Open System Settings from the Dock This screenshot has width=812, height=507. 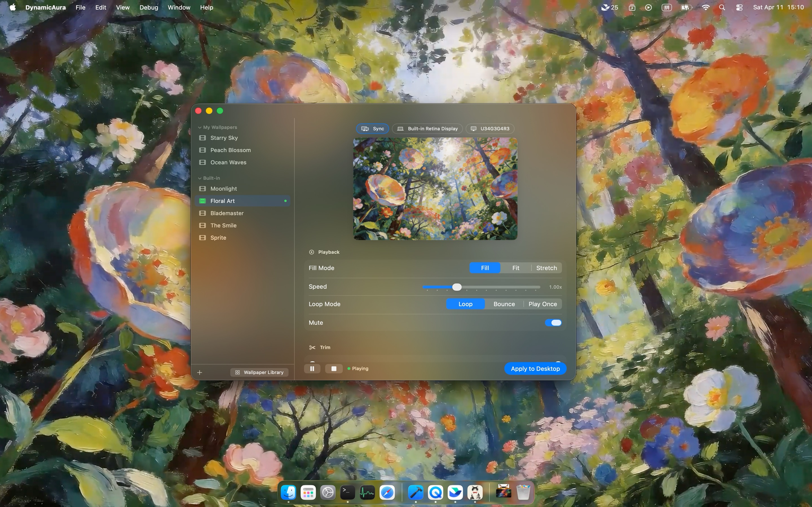328,492
